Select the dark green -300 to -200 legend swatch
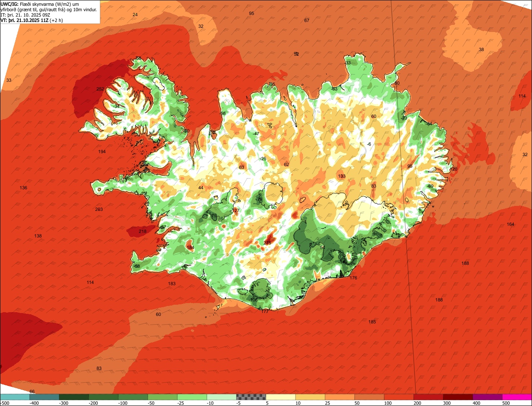 pos(74,396)
